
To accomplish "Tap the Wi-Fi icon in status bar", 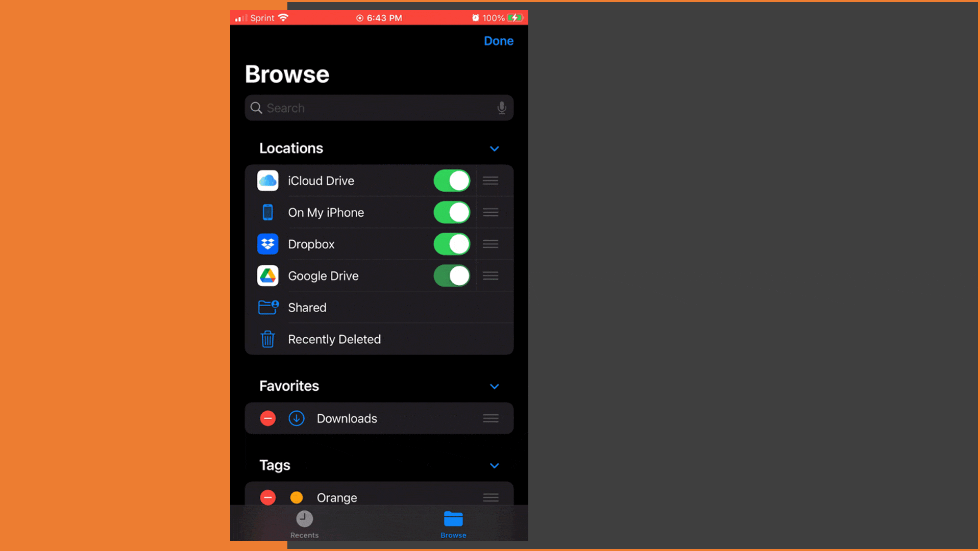I will (283, 17).
